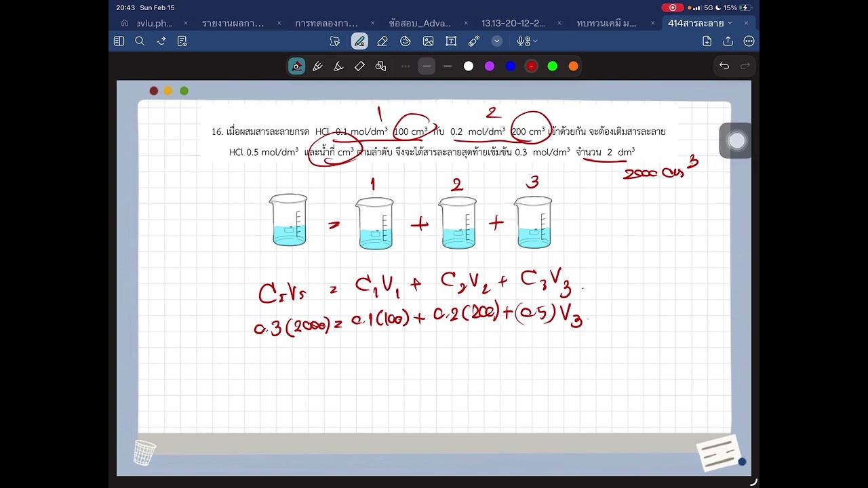Open the more options ellipsis menu

click(749, 41)
